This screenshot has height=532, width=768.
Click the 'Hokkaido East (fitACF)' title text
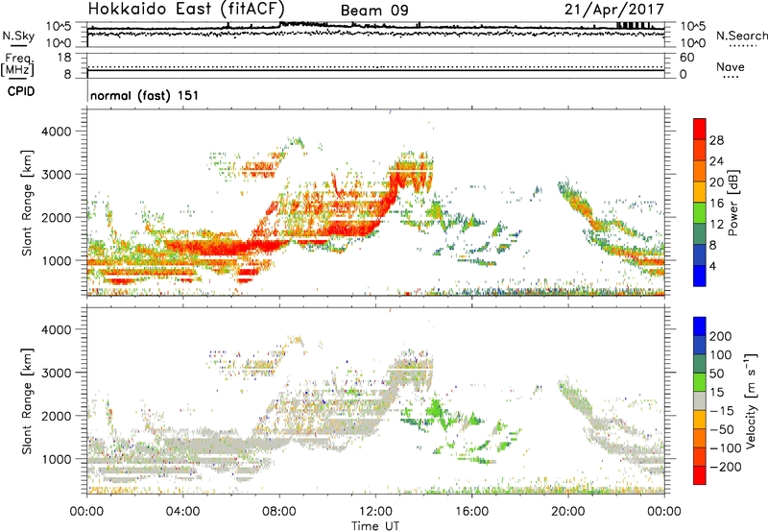[x=186, y=9]
